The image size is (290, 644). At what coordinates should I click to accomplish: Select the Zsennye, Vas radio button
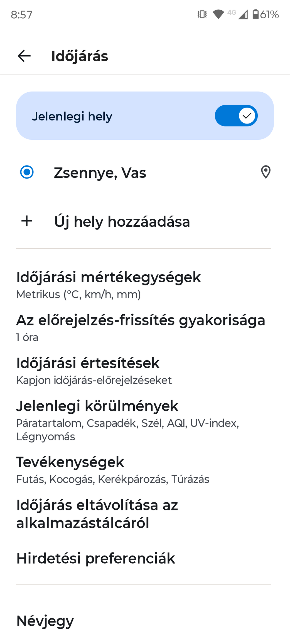click(x=27, y=172)
